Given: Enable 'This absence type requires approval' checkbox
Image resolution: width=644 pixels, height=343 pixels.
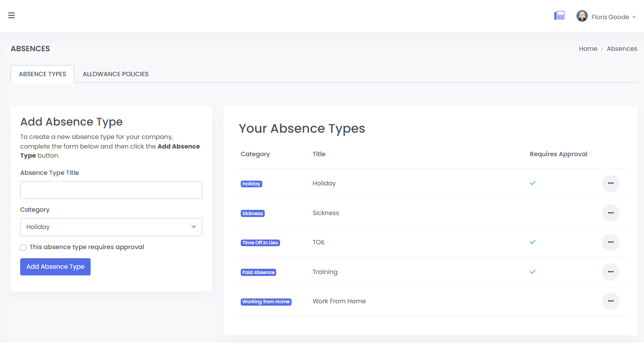Looking at the screenshot, I should click(23, 248).
